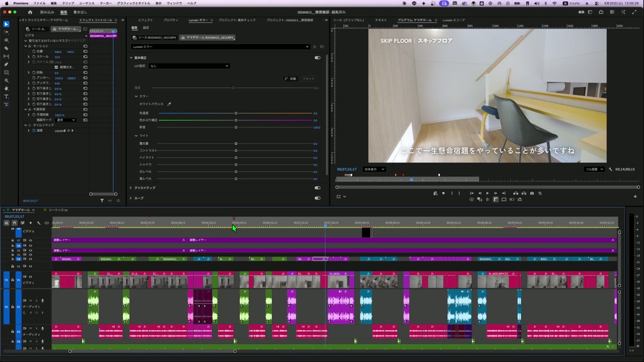644x362 pixels.
Task: Toggle visibility eye of track V7
Action: (x=30, y=240)
